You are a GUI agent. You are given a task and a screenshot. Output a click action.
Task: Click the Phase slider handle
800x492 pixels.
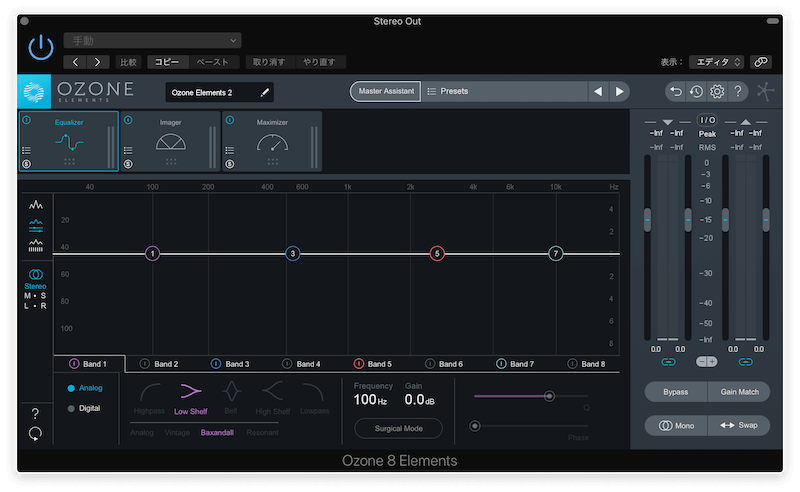[474, 426]
